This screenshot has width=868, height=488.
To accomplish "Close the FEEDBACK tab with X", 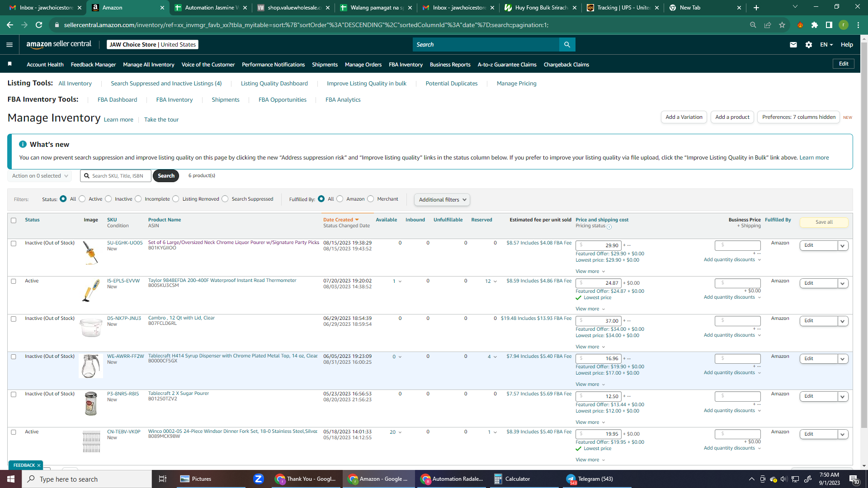I will [x=39, y=465].
